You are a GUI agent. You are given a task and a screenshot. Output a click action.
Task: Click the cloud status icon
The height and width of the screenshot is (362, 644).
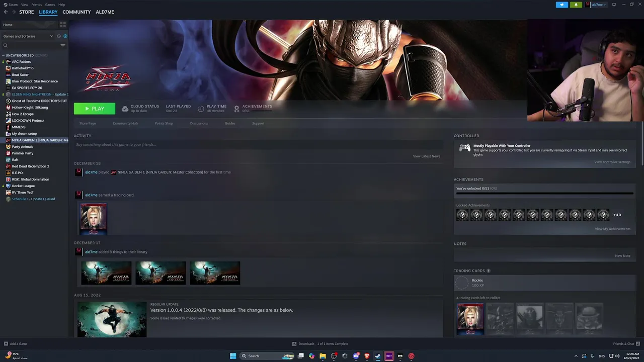pyautogui.click(x=125, y=109)
